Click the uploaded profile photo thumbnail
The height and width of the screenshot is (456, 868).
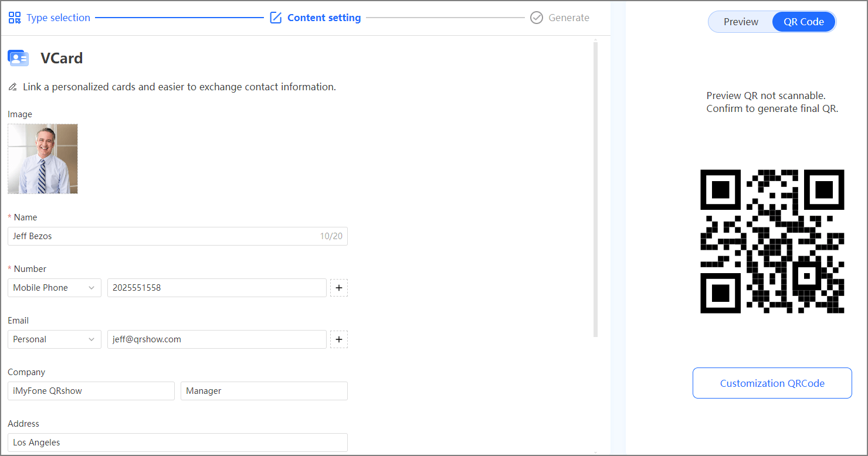pos(43,159)
